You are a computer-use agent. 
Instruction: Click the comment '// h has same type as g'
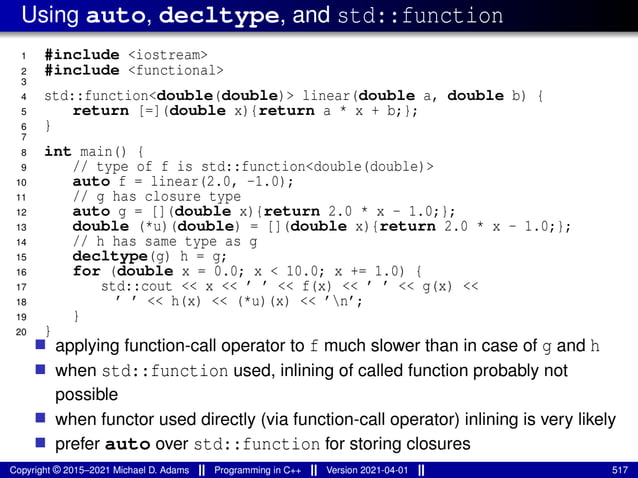pos(165,242)
